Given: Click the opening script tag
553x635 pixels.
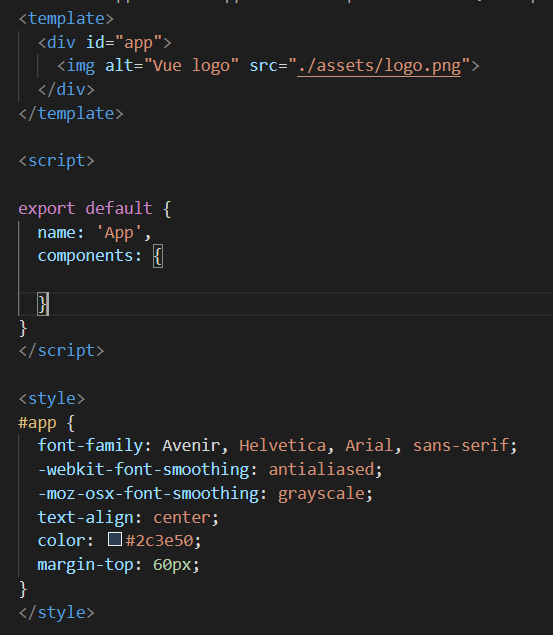Looking at the screenshot, I should (57, 161).
